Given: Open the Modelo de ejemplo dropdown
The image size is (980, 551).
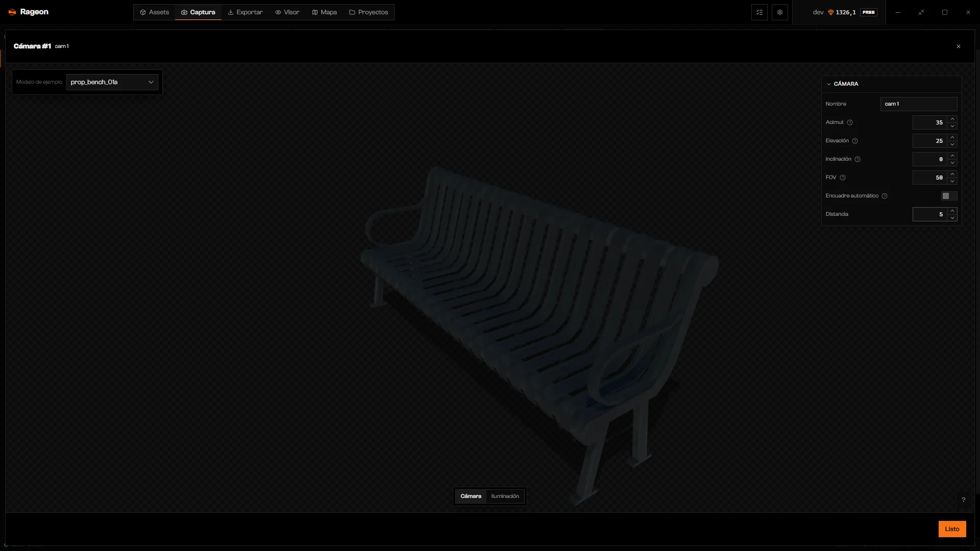Looking at the screenshot, I should point(112,82).
